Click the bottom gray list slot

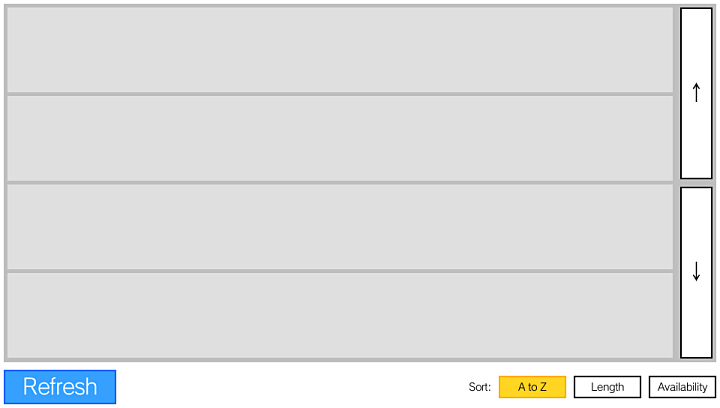[340, 314]
